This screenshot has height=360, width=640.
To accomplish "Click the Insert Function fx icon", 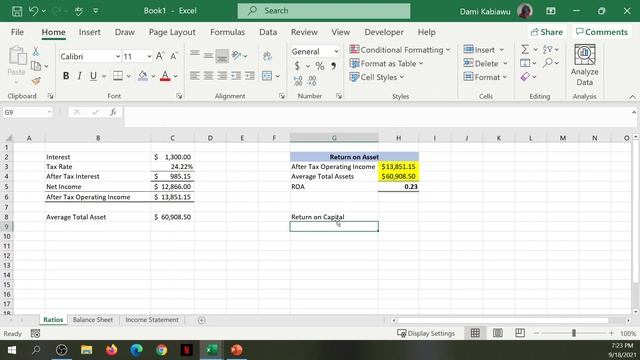I will pos(113,112).
